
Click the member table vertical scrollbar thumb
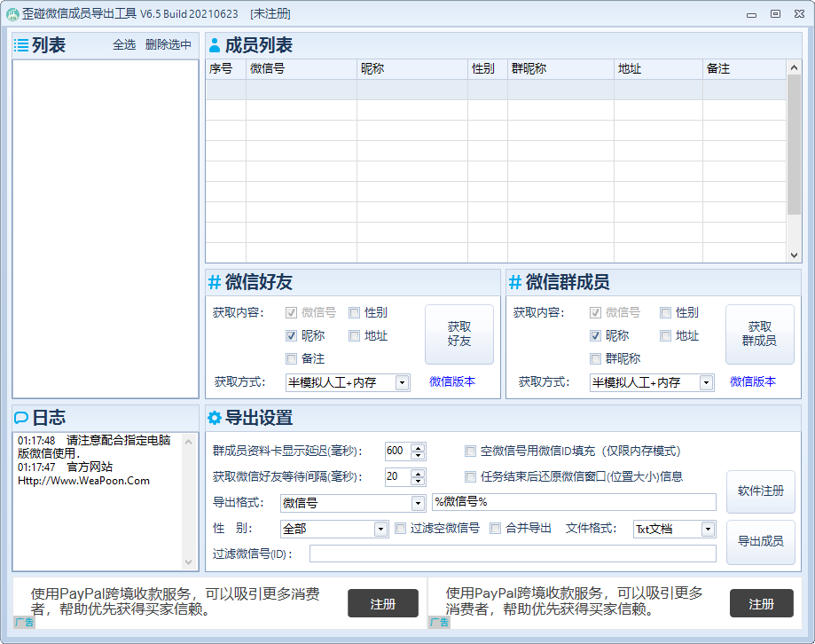click(x=794, y=145)
